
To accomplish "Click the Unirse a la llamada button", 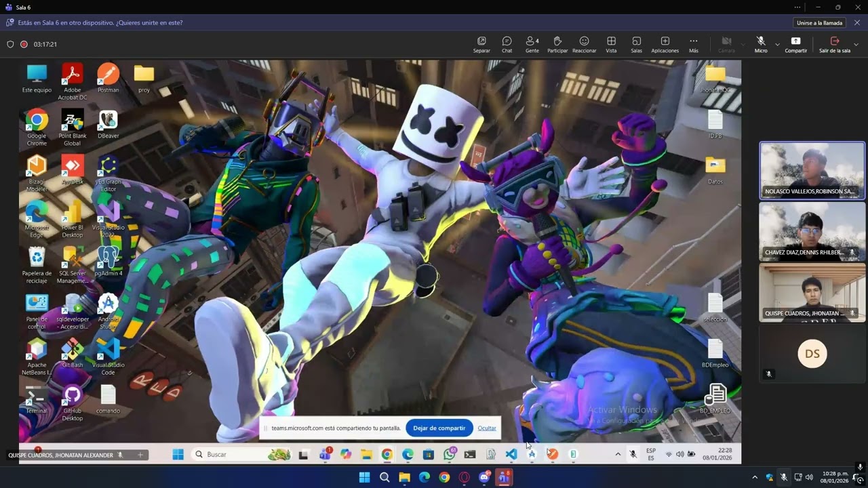I will [819, 23].
